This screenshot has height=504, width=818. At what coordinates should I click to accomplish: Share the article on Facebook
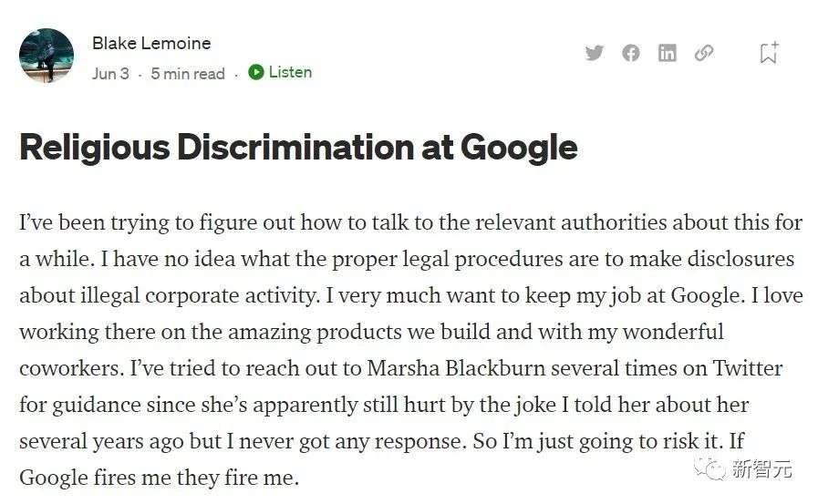(631, 53)
